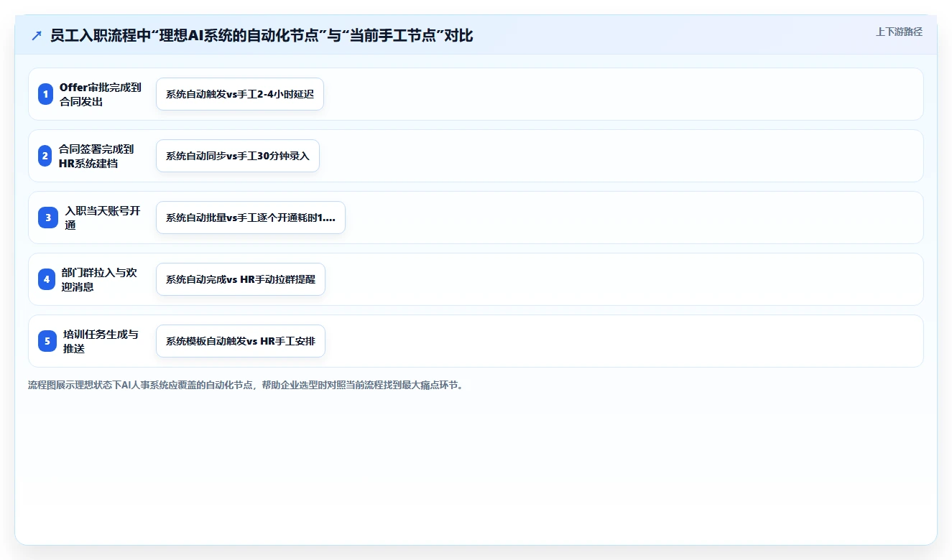
Task: Select step number 5 badge
Action: tap(47, 341)
